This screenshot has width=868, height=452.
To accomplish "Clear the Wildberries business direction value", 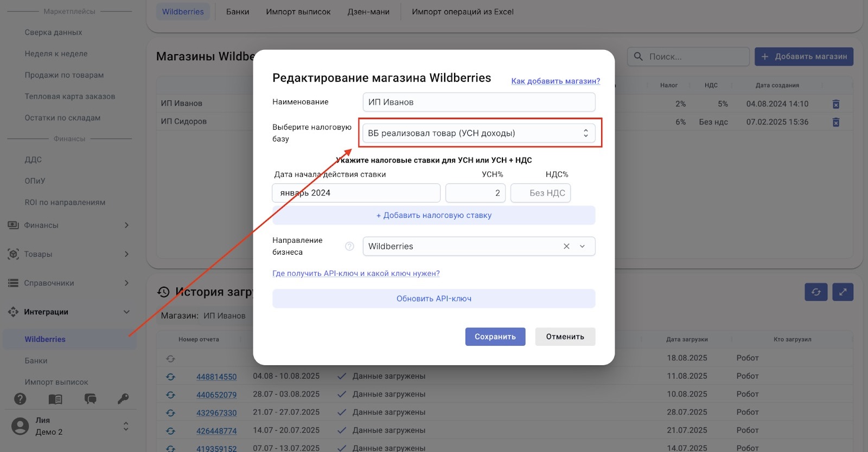I will [x=566, y=246].
